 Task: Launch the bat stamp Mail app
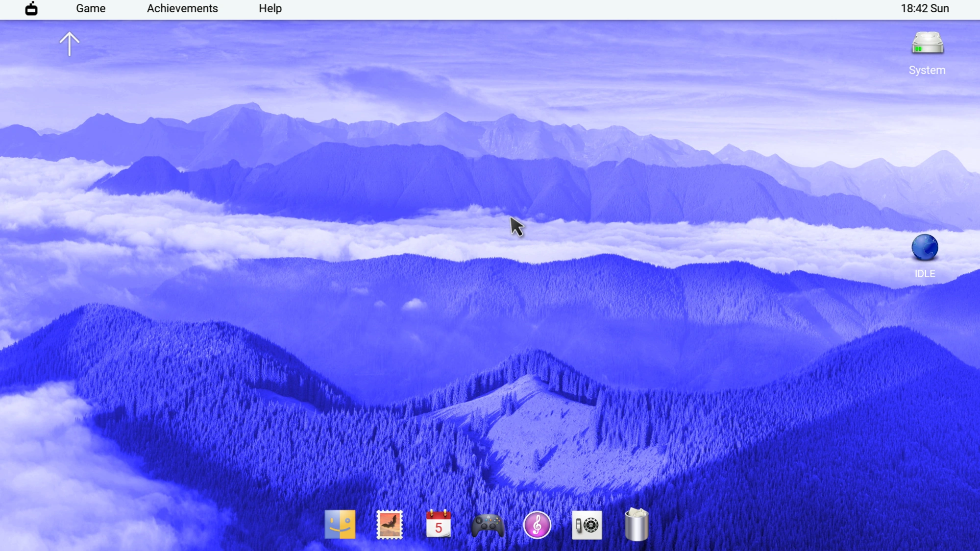390,525
